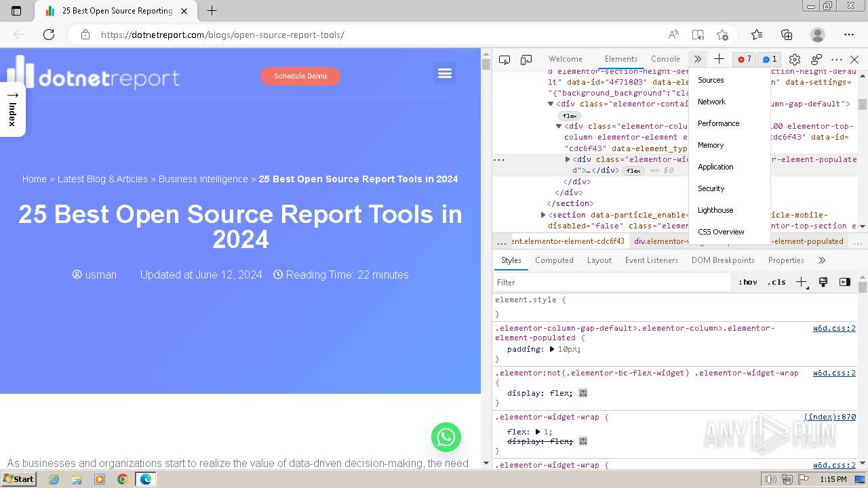This screenshot has height=488, width=868.
Task: Open the Index side tab
Action: [x=12, y=109]
